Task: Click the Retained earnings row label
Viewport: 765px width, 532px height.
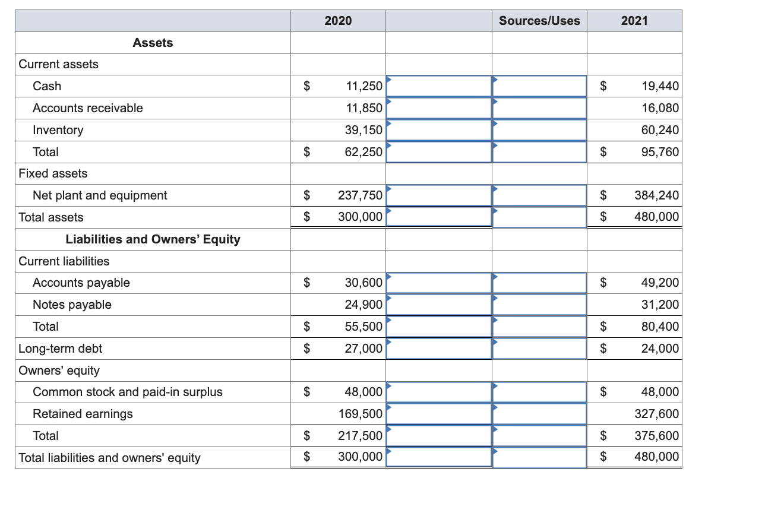Action: point(83,414)
